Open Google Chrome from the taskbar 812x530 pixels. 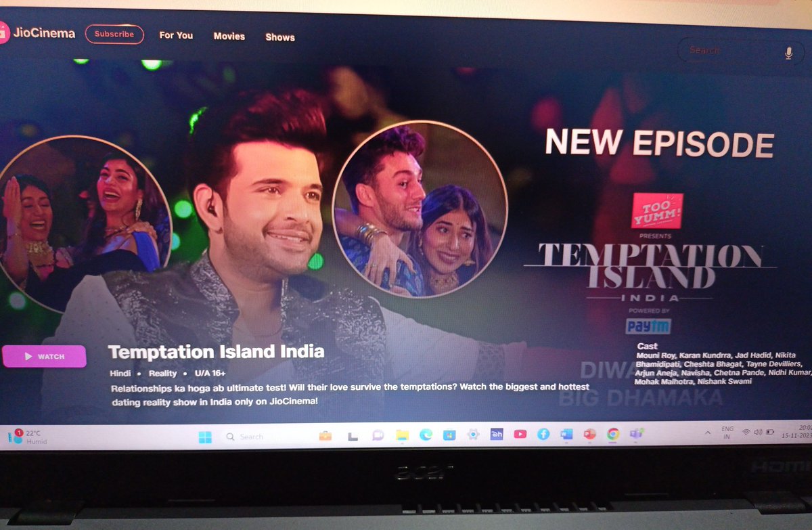612,435
